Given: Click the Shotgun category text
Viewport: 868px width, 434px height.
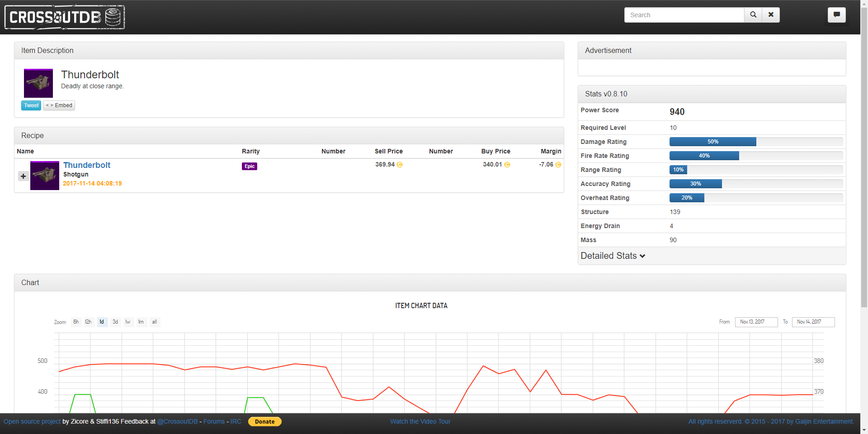Looking at the screenshot, I should pyautogui.click(x=76, y=174).
